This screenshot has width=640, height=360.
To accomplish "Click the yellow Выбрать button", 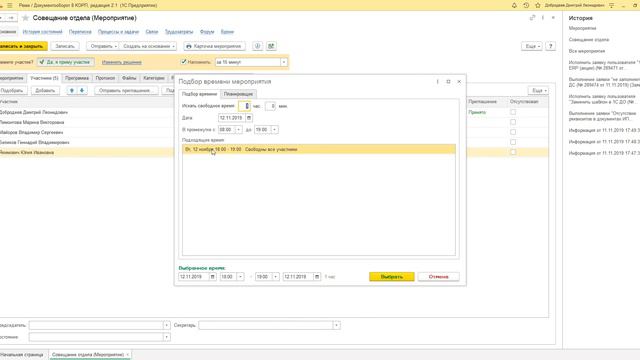I will [x=392, y=277].
